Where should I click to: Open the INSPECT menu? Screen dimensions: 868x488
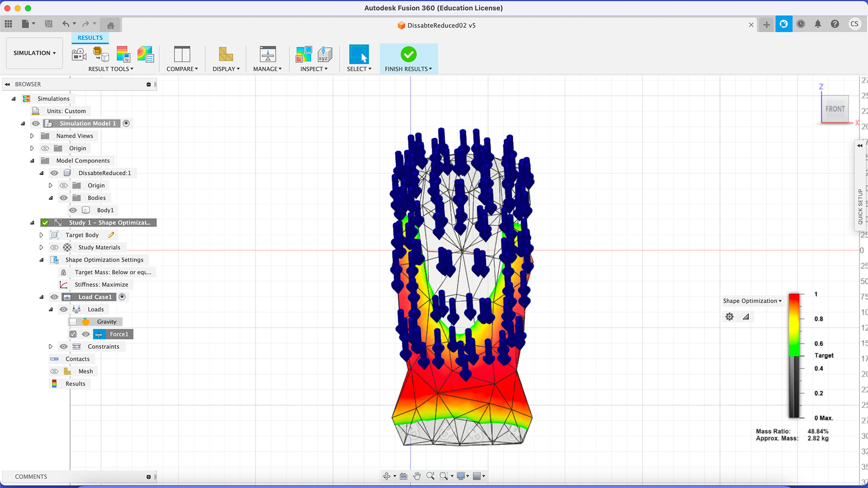click(x=314, y=69)
